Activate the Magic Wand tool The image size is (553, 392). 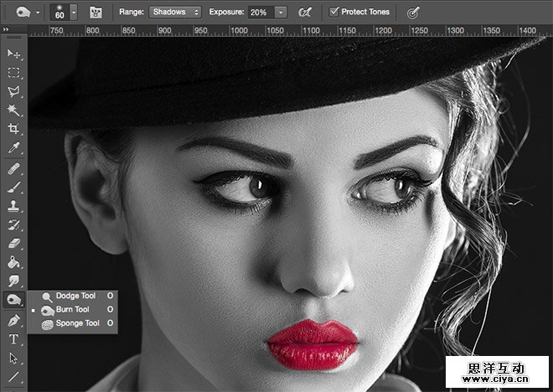13,110
